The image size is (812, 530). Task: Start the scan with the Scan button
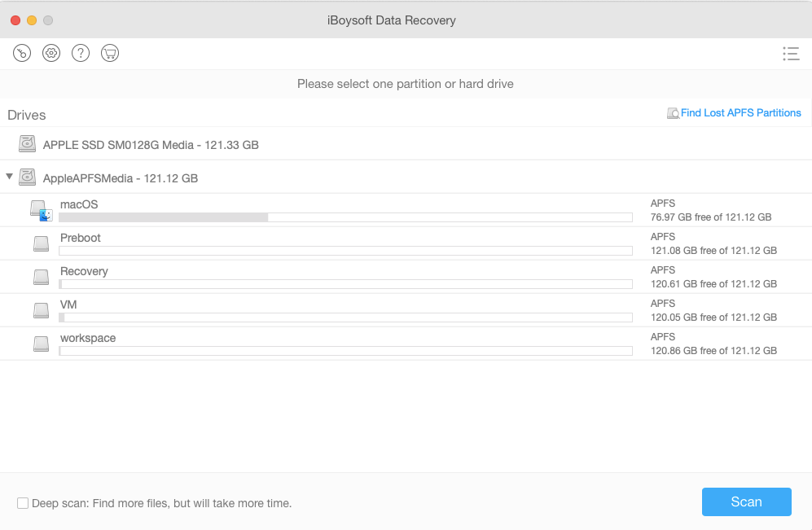[x=746, y=502]
